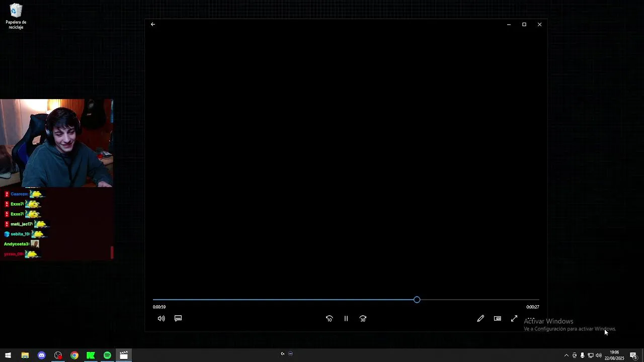
Task: Open the recording app with red dot
Action: coord(58,355)
